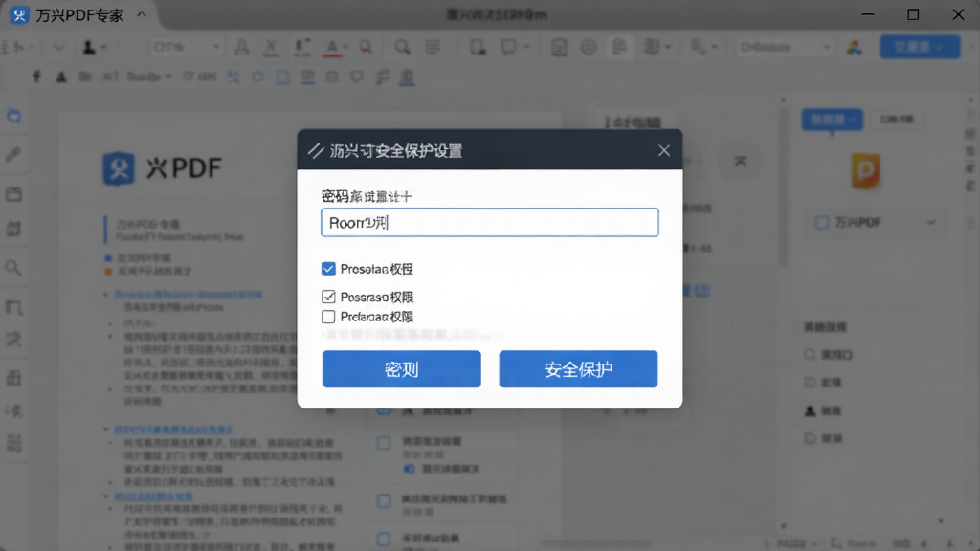Viewport: 980px width, 551px height.
Task: Click the blue square shape icon in second toolbar
Action: (x=282, y=77)
